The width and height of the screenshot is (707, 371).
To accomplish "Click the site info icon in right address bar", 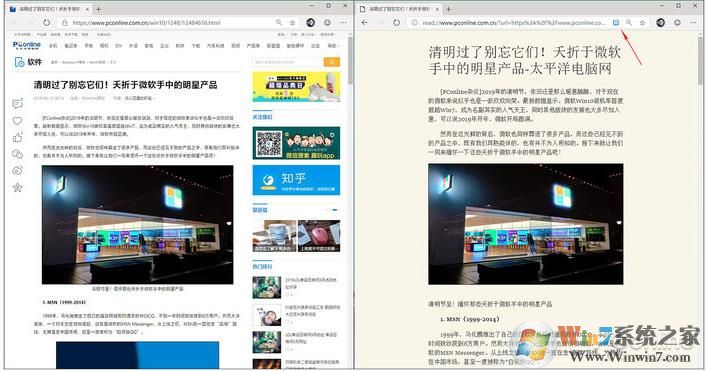I will (414, 23).
